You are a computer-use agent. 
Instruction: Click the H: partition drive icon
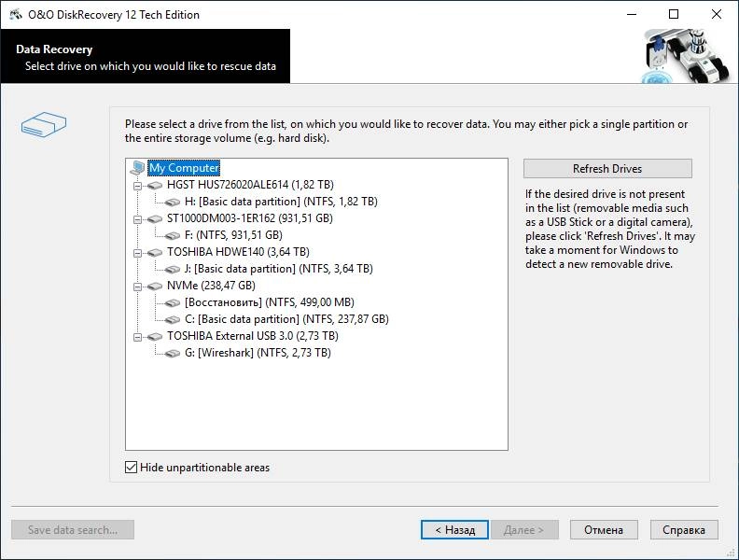173,202
